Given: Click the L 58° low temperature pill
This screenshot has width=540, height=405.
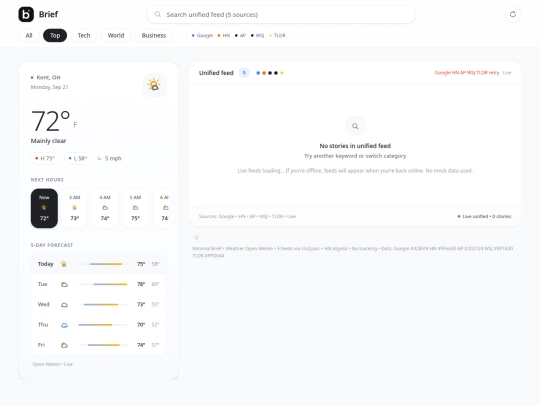Looking at the screenshot, I should 78,158.
